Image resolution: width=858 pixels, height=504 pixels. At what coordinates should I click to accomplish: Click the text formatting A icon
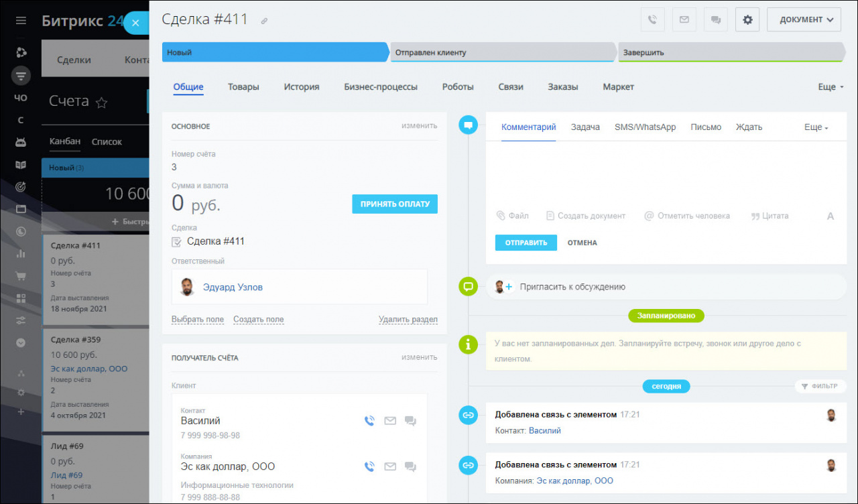point(831,216)
